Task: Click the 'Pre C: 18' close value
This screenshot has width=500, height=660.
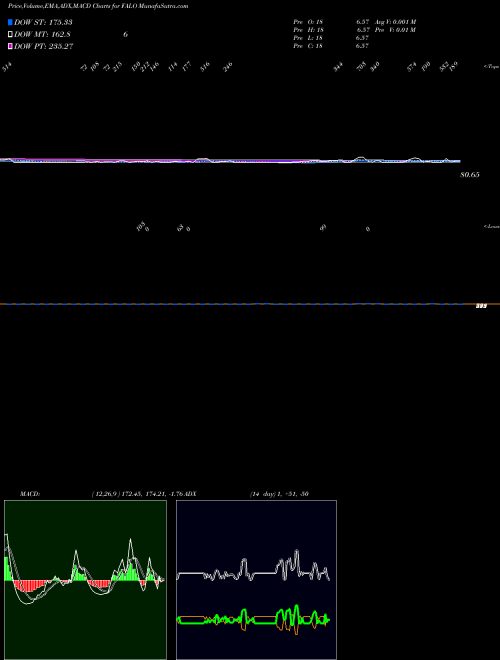Action: [308, 46]
